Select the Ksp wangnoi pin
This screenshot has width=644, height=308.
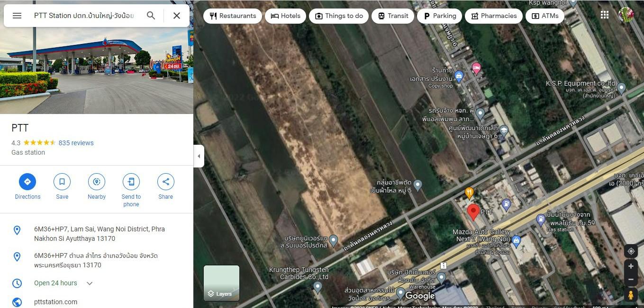[x=573, y=3]
